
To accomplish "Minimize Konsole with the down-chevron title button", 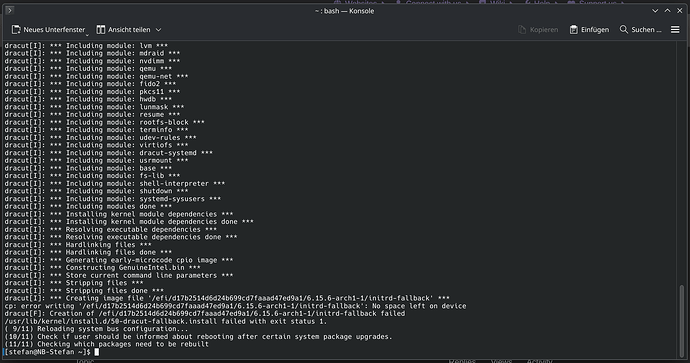I will pos(655,11).
